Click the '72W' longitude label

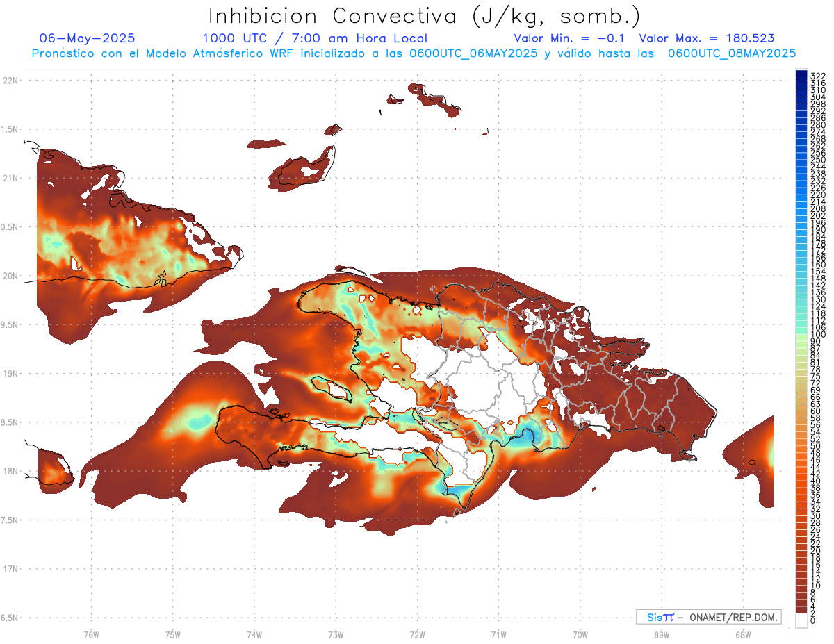click(x=417, y=634)
